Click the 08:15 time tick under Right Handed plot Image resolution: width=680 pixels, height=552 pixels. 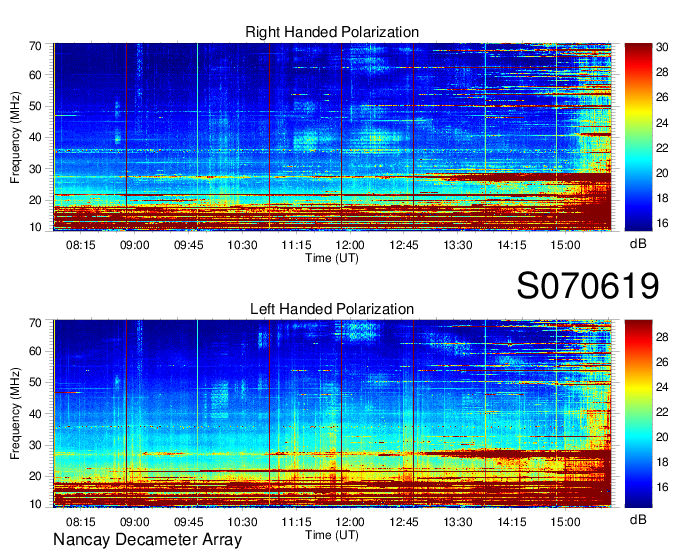click(81, 245)
